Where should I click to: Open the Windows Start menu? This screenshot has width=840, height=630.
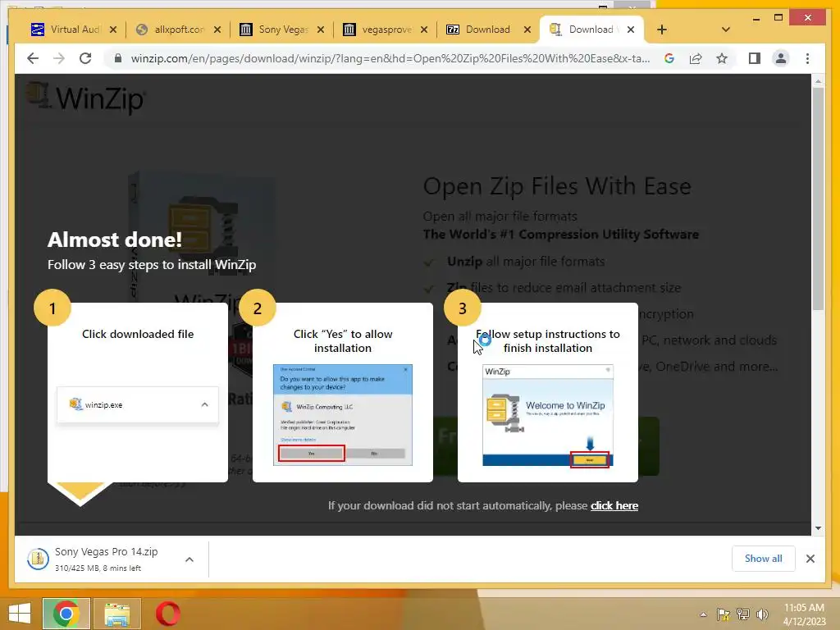[x=20, y=614]
